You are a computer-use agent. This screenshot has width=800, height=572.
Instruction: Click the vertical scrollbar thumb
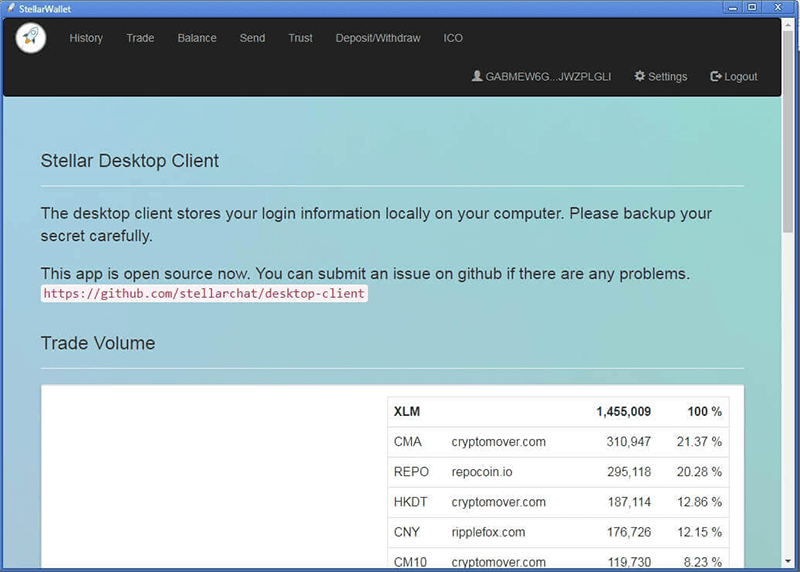[788, 130]
